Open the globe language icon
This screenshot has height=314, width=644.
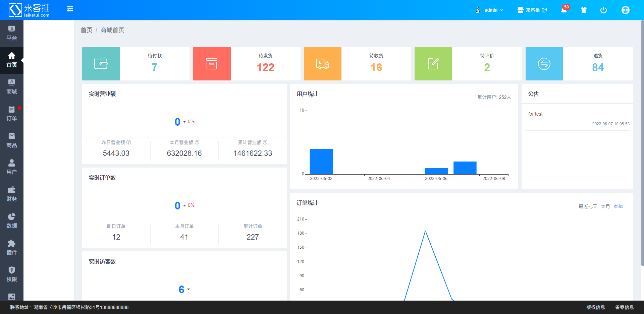626,10
